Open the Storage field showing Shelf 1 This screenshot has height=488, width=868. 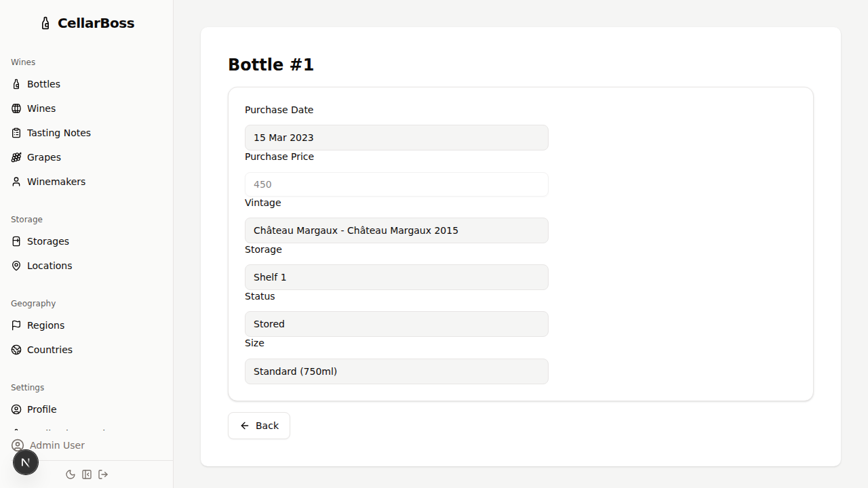396,277
